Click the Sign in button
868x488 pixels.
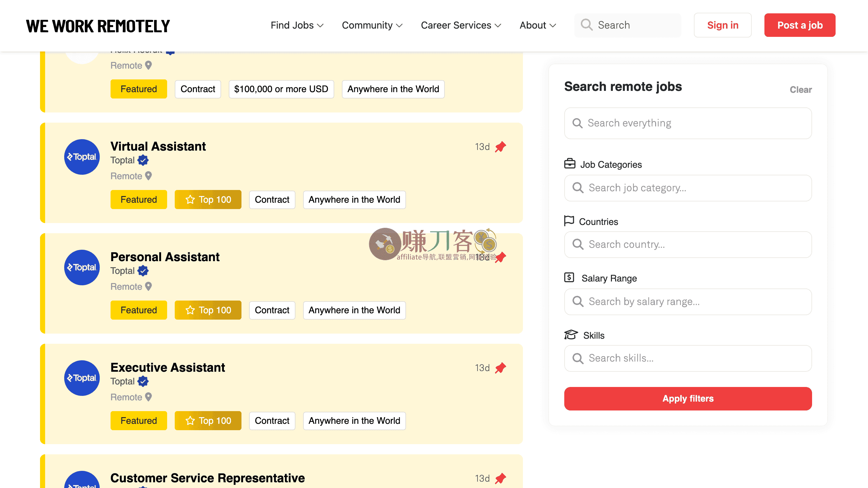click(722, 25)
